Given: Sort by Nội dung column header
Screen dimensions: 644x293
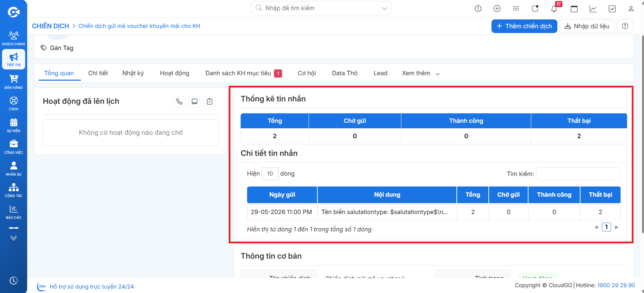Looking at the screenshot, I should pos(387,195).
